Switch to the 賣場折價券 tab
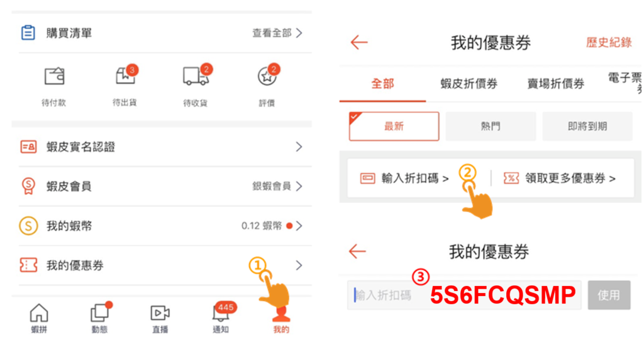This screenshot has width=644, height=347. pos(556,84)
